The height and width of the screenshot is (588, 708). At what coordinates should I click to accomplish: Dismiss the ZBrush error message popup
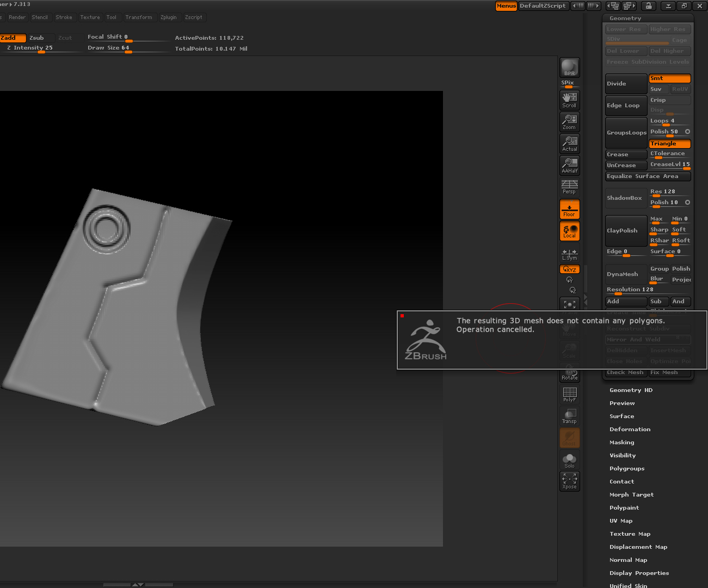point(552,340)
